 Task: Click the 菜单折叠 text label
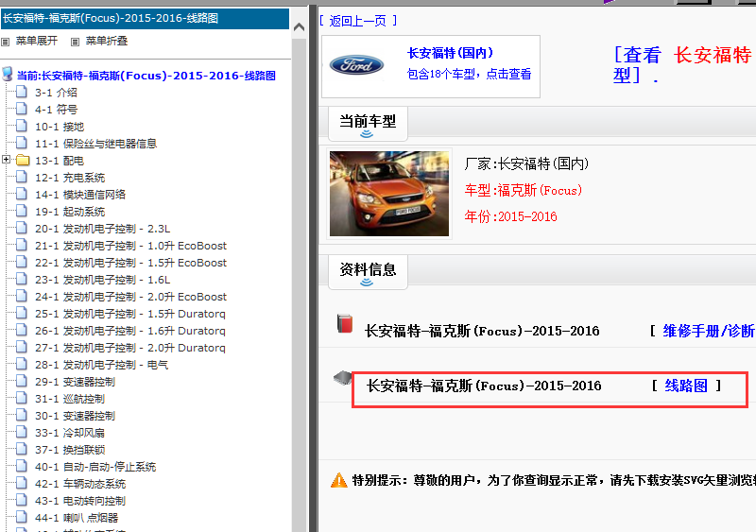107,41
